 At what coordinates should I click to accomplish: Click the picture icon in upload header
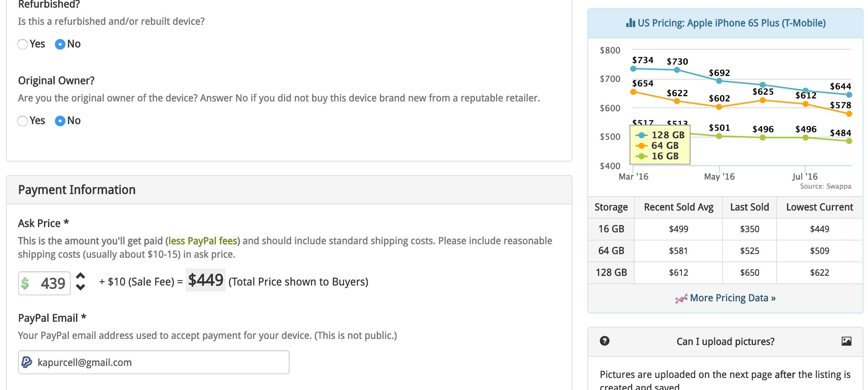[x=847, y=341]
